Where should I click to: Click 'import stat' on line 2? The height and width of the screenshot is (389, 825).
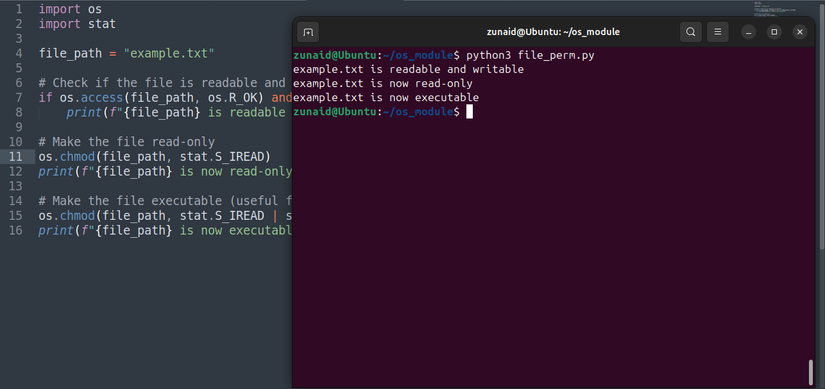tap(77, 24)
